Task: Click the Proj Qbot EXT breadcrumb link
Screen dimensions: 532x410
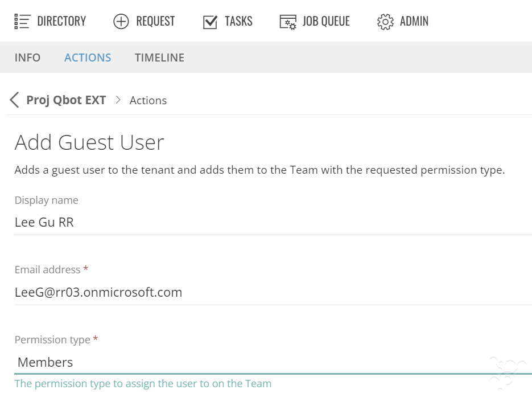Action: click(x=66, y=100)
